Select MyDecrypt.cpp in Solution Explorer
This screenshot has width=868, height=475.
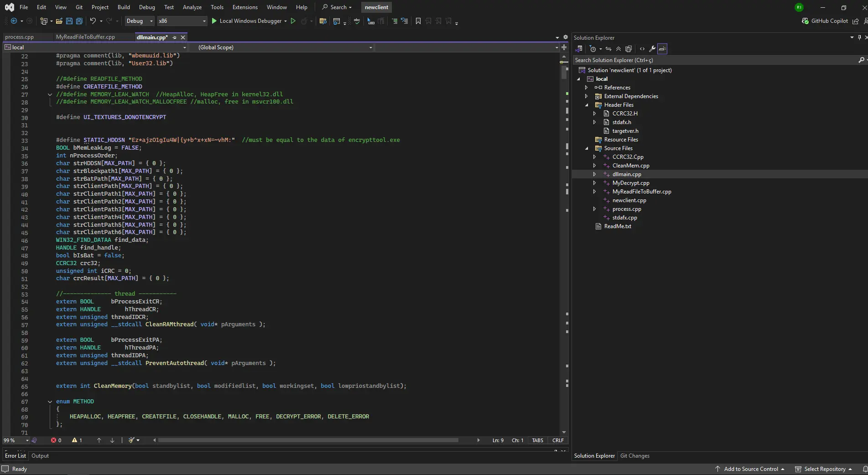(x=631, y=183)
